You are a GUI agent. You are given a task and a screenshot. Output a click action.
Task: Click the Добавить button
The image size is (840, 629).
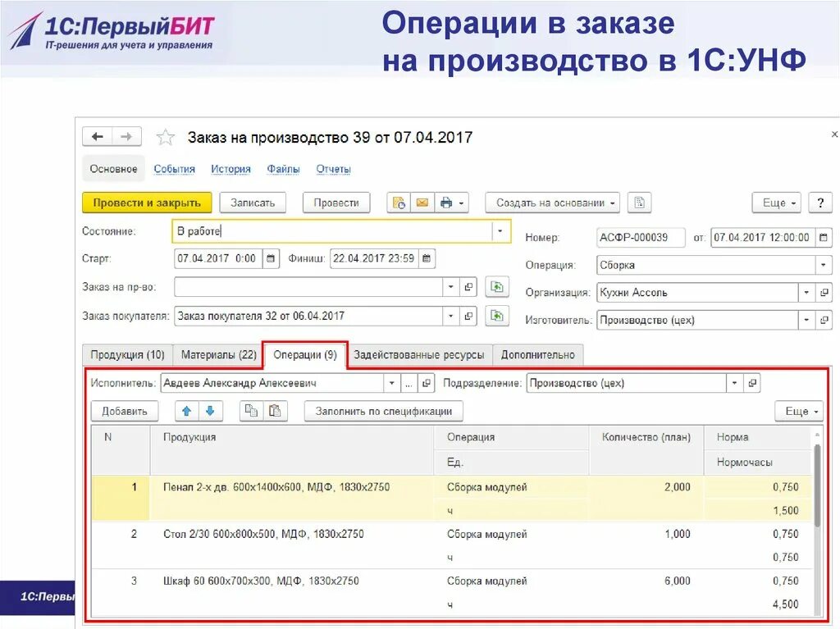coord(125,412)
